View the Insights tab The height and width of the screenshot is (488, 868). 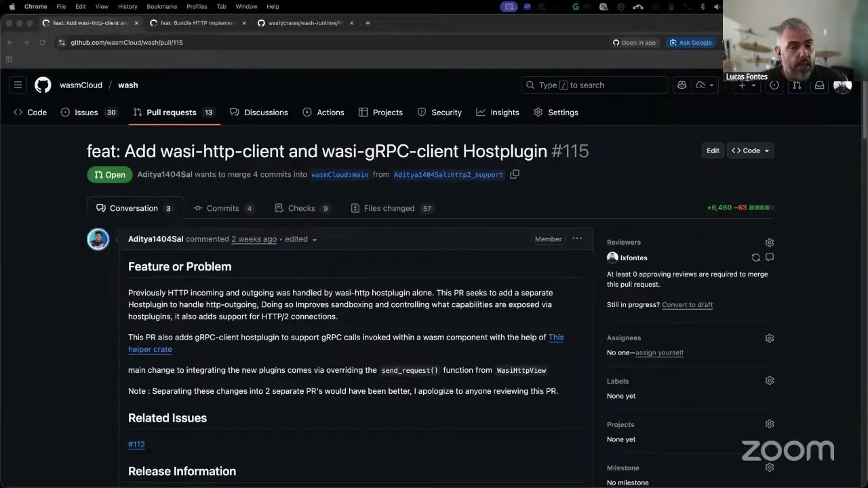click(x=498, y=113)
